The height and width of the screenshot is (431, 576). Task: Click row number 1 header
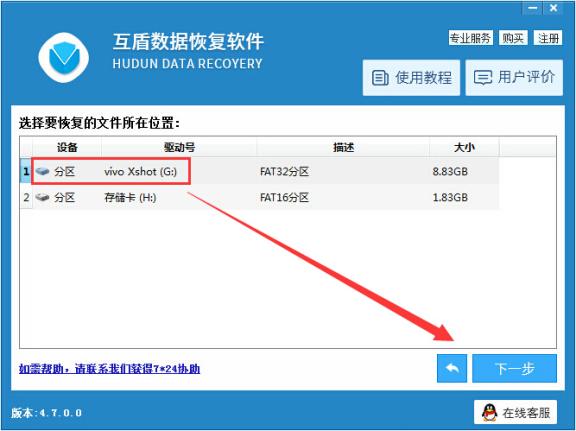26,171
